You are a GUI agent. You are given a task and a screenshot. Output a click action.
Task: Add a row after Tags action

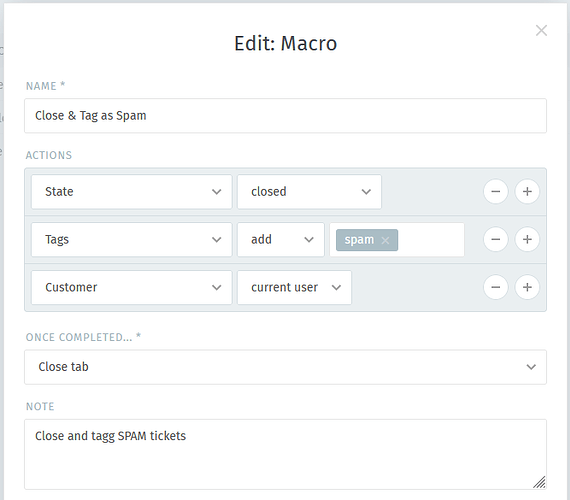point(527,239)
